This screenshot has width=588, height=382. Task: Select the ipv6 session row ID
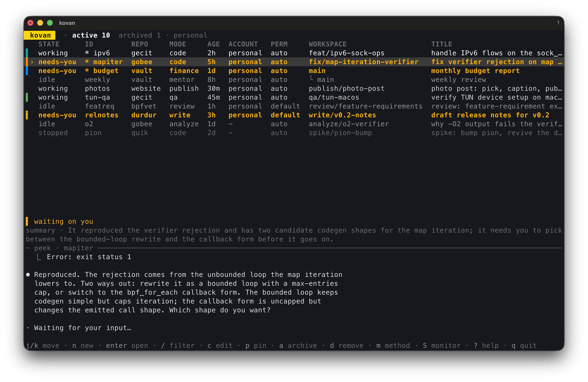point(102,53)
